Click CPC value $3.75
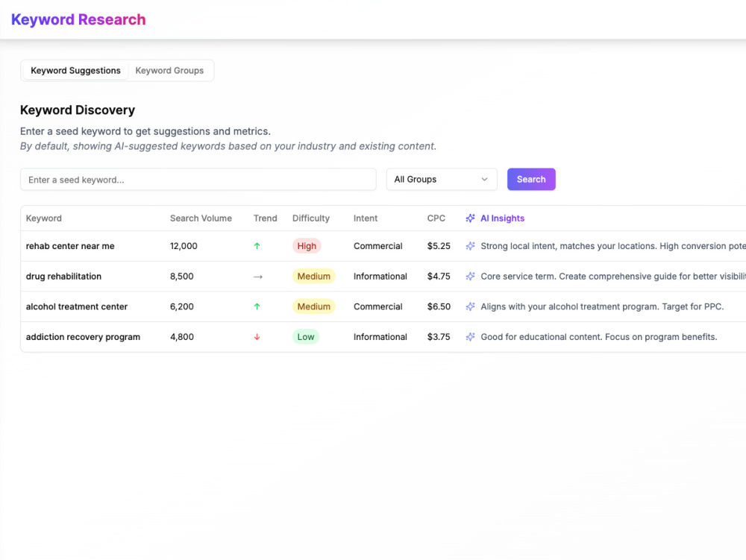 click(439, 336)
